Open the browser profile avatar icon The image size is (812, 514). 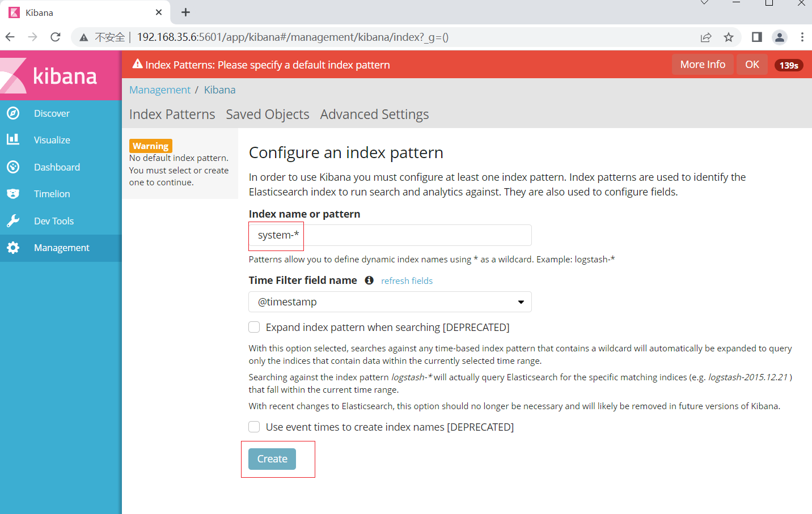780,37
